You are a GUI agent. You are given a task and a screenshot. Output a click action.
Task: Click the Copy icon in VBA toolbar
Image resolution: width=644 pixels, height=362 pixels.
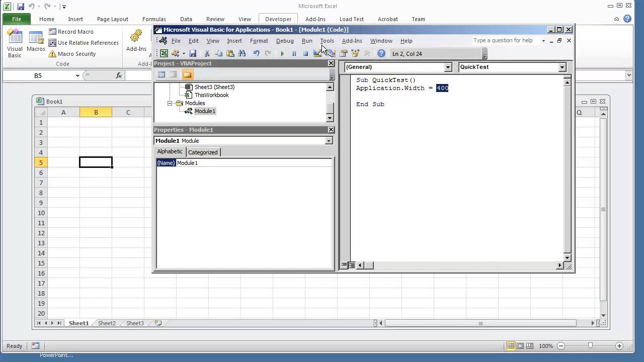[x=218, y=53]
